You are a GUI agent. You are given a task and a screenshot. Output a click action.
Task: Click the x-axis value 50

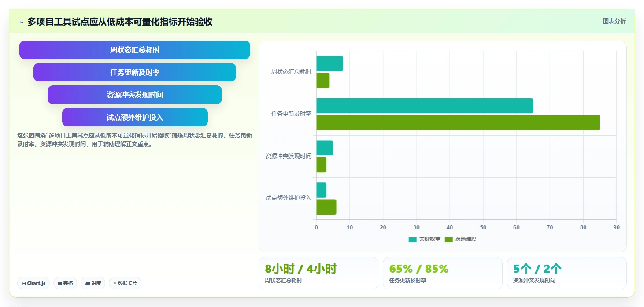(483, 227)
